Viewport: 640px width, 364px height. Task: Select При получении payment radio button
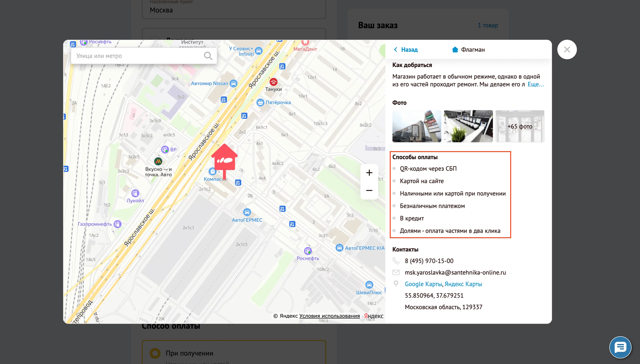click(155, 353)
